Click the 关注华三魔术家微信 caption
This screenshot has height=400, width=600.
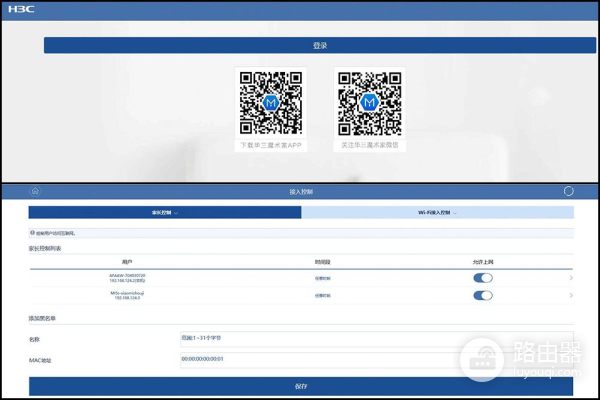(370, 145)
